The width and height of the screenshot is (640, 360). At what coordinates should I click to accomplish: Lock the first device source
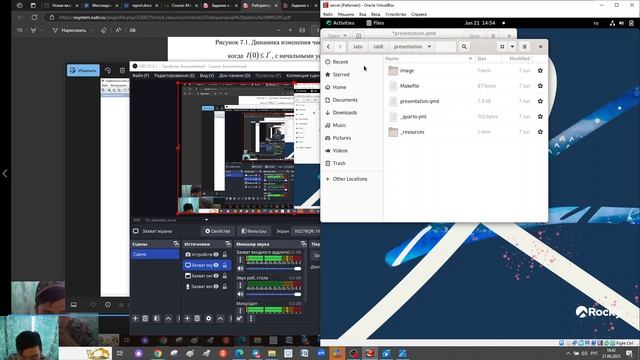(x=224, y=254)
